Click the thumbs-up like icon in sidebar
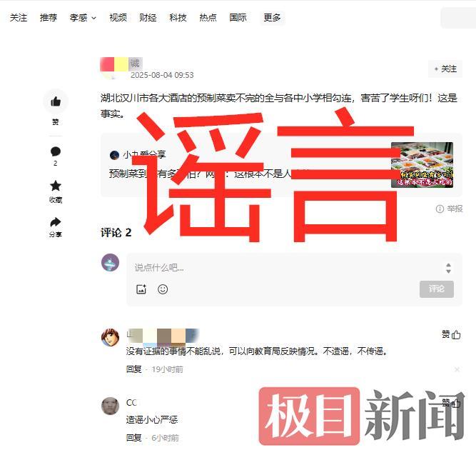 [56, 101]
